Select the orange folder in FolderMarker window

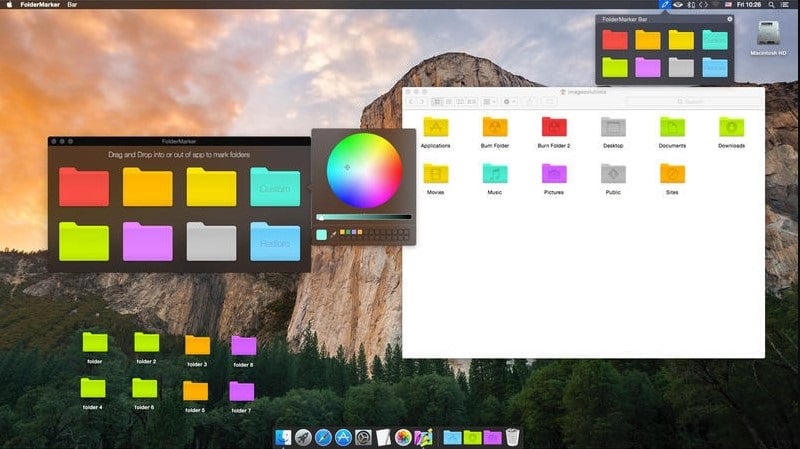tap(148, 187)
